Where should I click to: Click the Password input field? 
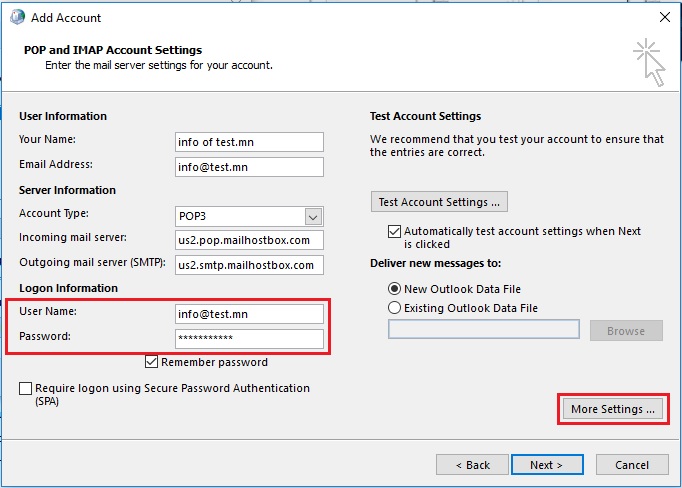[249, 339]
